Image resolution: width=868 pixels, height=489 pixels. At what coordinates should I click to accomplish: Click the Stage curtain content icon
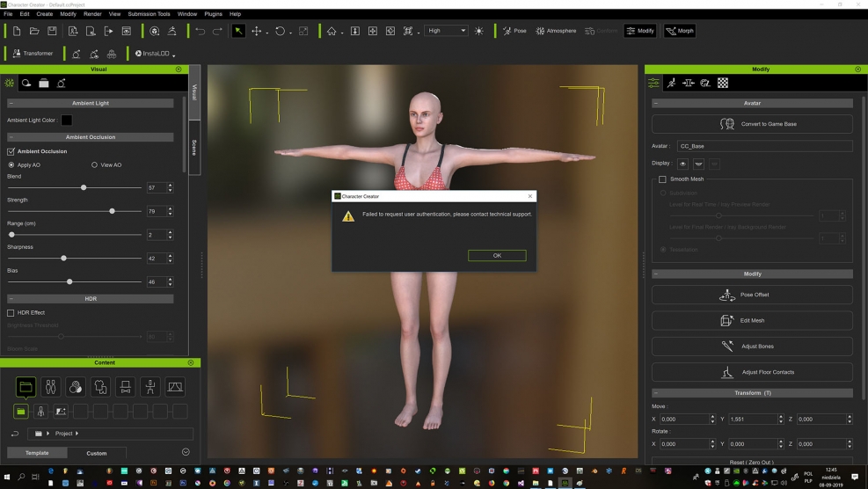point(175,387)
